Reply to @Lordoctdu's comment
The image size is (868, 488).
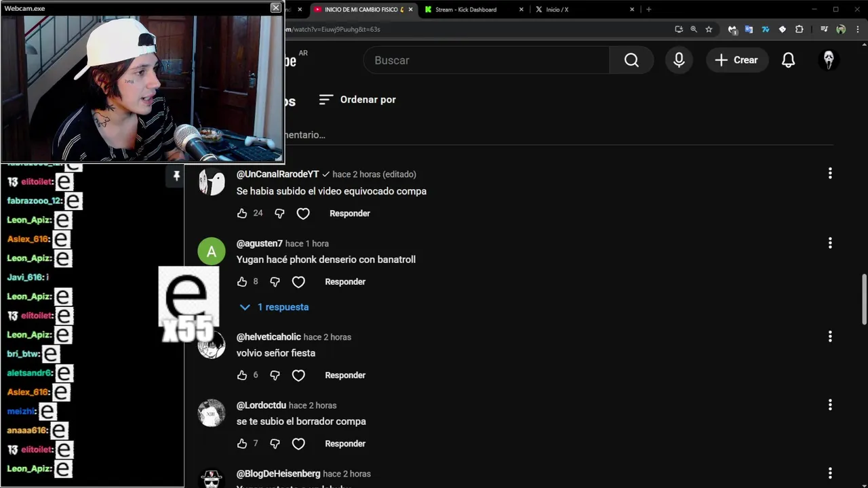point(345,444)
